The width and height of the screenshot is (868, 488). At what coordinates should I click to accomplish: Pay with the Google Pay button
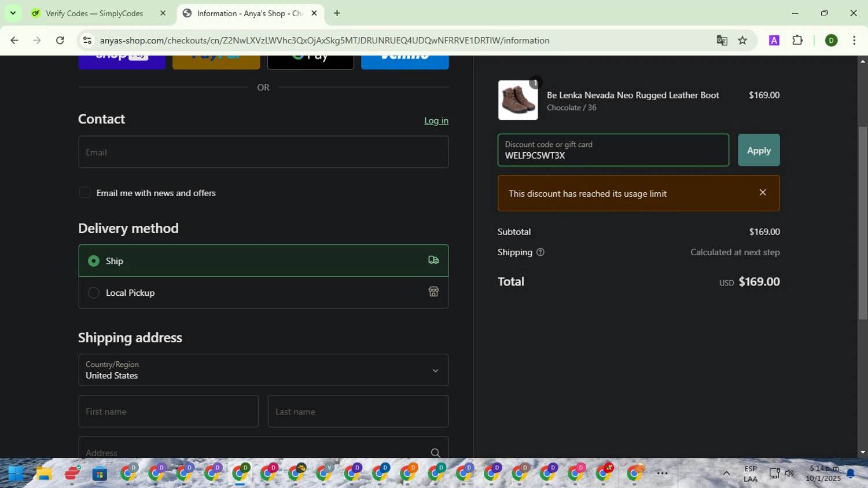click(x=311, y=62)
